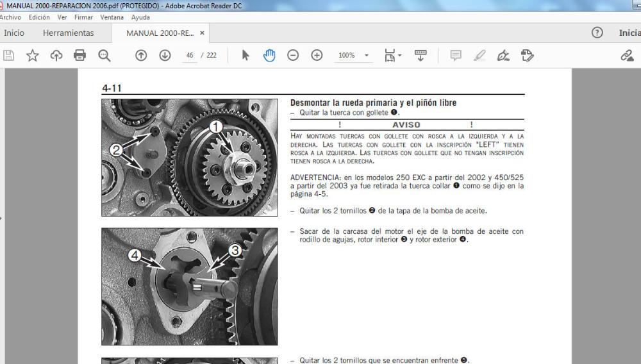
Task: Click the scrolling mode keyboard icon
Action: coord(420,55)
